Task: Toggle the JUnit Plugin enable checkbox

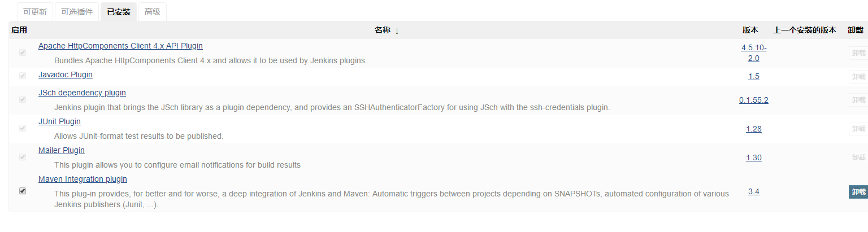Action: 23,128
